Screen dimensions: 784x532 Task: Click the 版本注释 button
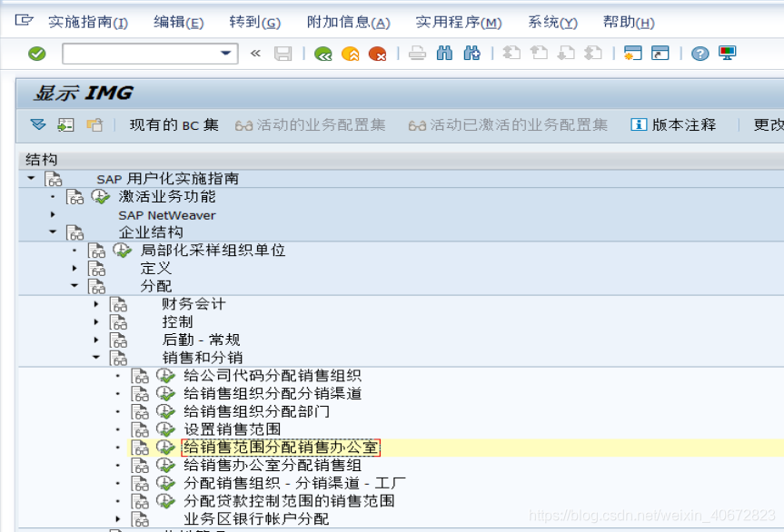(x=673, y=124)
